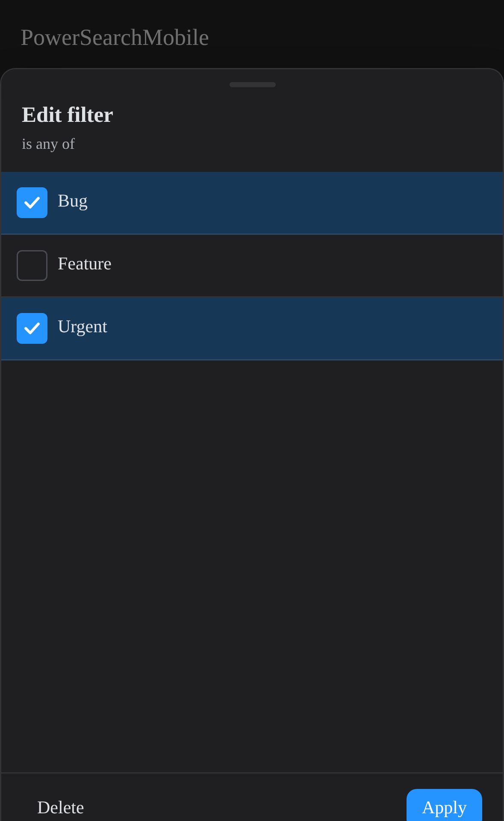Uncheck the Urgent checkbox
The width and height of the screenshot is (504, 821).
32,328
